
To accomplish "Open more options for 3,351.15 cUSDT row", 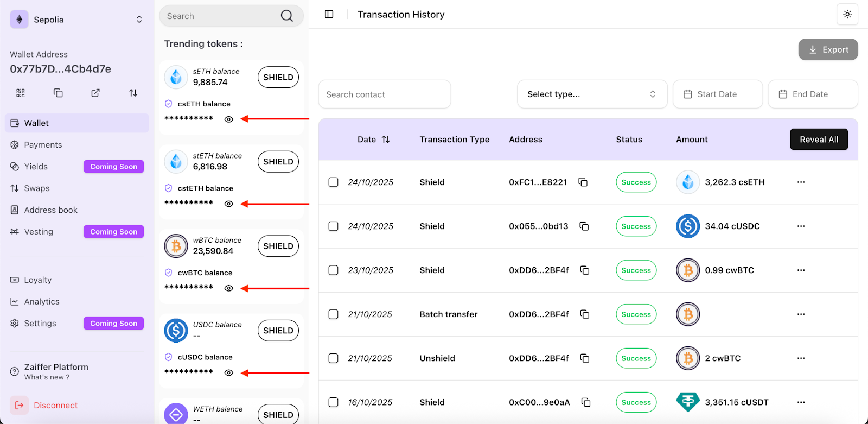I will click(x=801, y=402).
